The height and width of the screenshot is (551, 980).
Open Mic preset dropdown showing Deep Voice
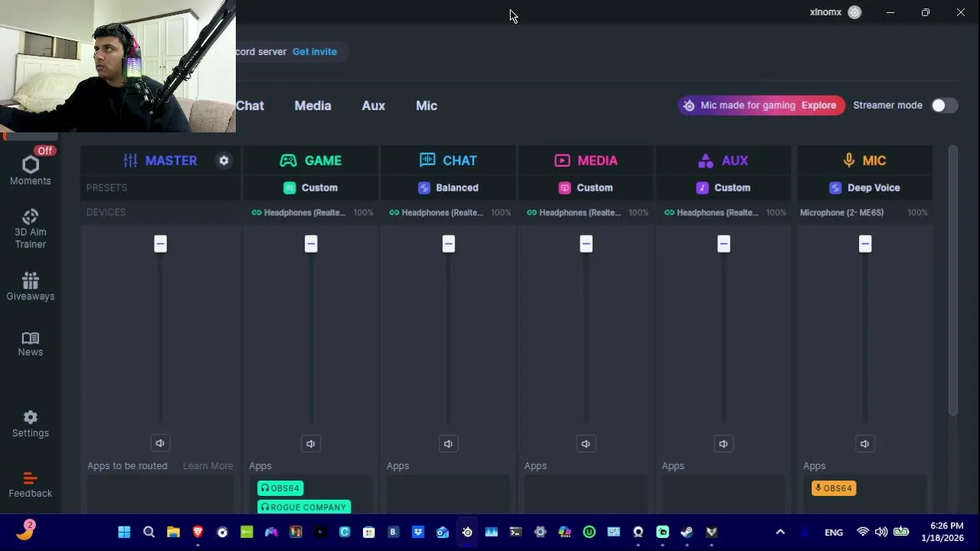pyautogui.click(x=864, y=187)
